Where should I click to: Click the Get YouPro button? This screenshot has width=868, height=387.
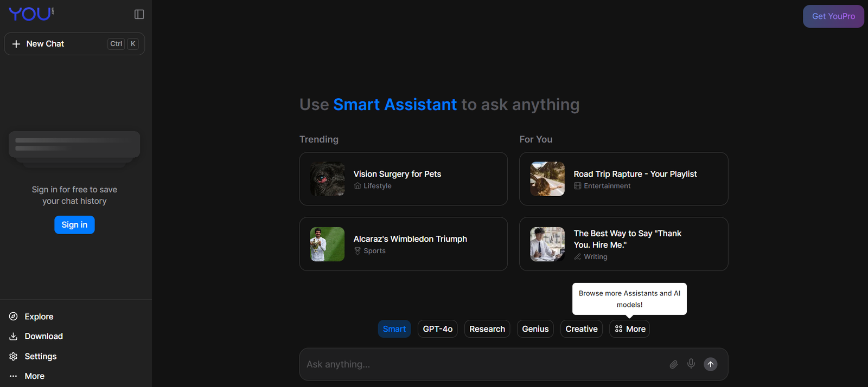point(833,16)
